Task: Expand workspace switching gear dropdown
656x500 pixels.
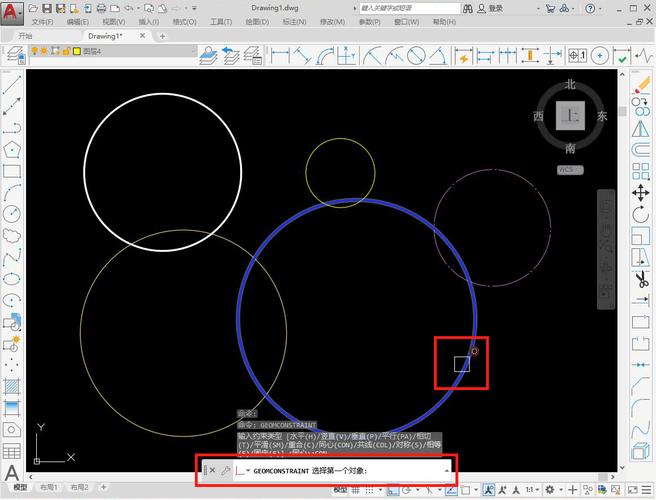Action: click(561, 489)
